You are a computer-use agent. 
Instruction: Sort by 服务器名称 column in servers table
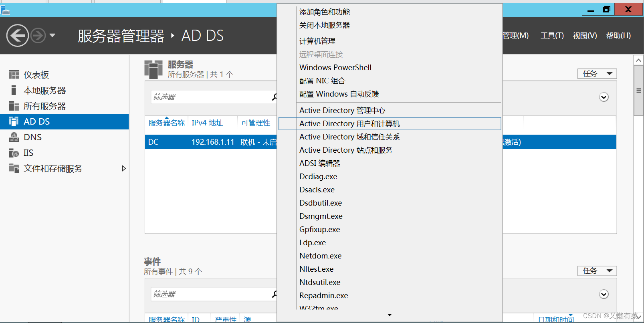pyautogui.click(x=167, y=123)
